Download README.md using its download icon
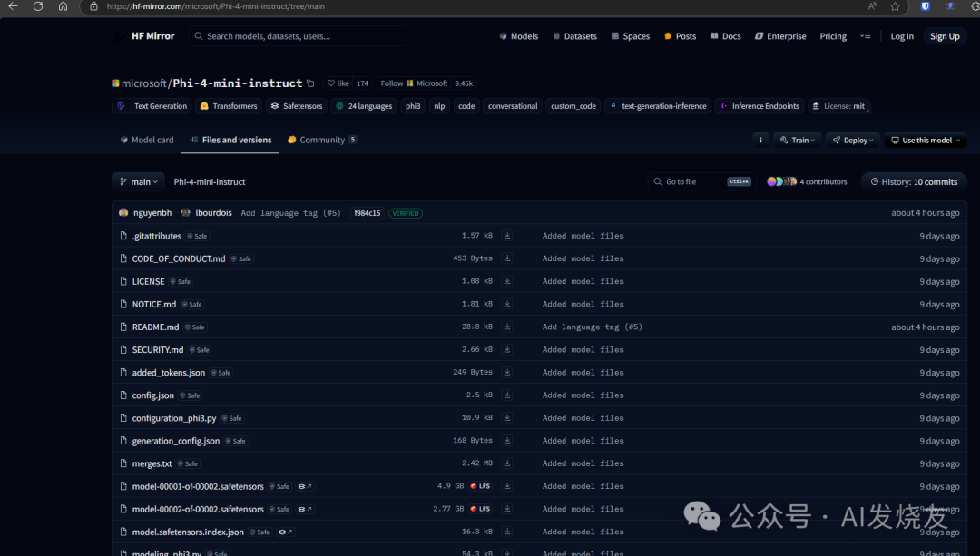Screen dimensions: 980x556 point(507,327)
